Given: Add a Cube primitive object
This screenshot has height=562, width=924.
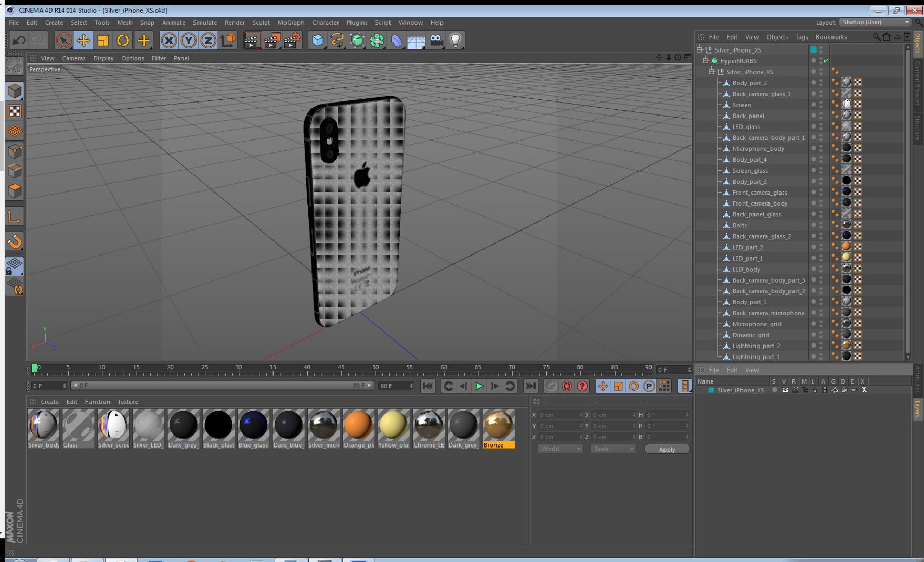Looking at the screenshot, I should 318,40.
